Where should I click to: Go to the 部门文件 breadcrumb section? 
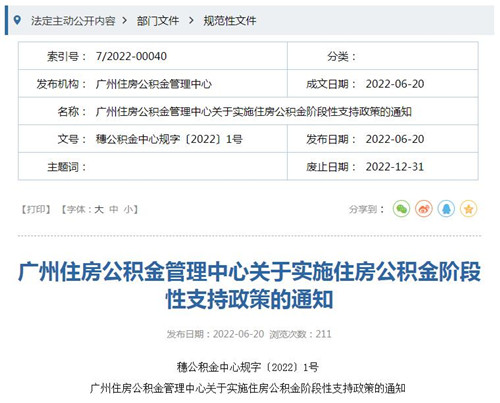[158, 21]
